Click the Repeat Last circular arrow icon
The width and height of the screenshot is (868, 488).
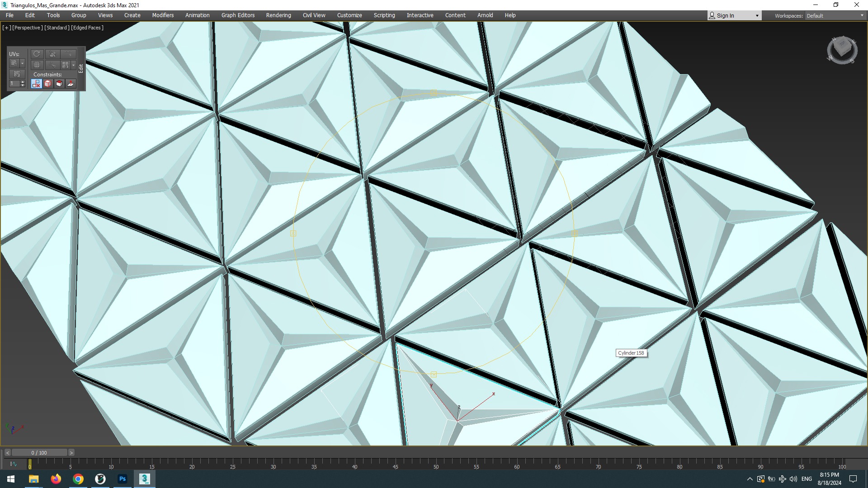click(x=37, y=54)
